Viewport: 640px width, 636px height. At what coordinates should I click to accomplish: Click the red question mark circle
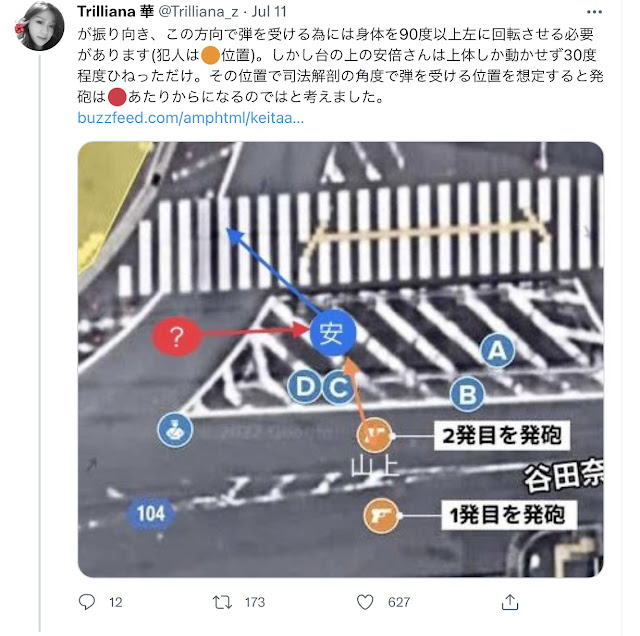point(176,336)
